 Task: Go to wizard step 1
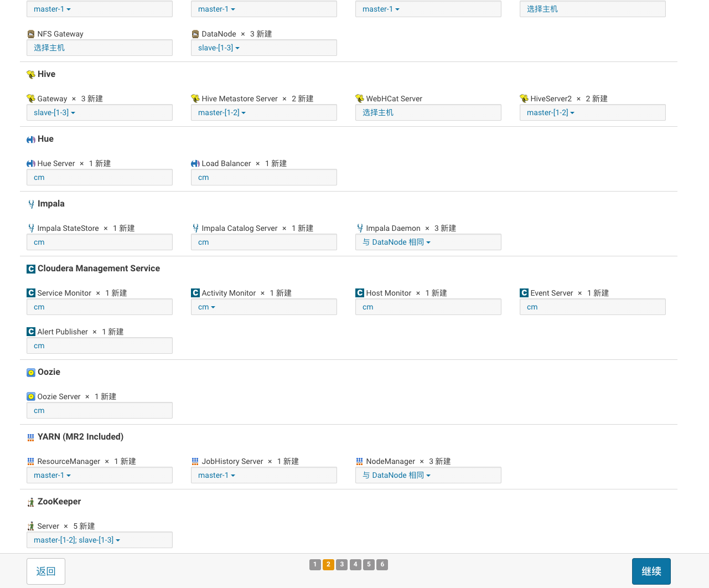click(315, 565)
